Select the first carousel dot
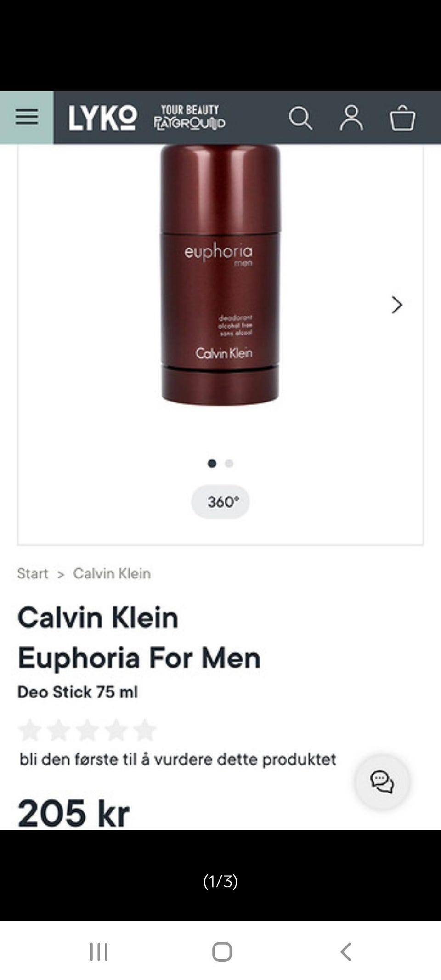Screen dimensions: 441x980 click(x=212, y=463)
